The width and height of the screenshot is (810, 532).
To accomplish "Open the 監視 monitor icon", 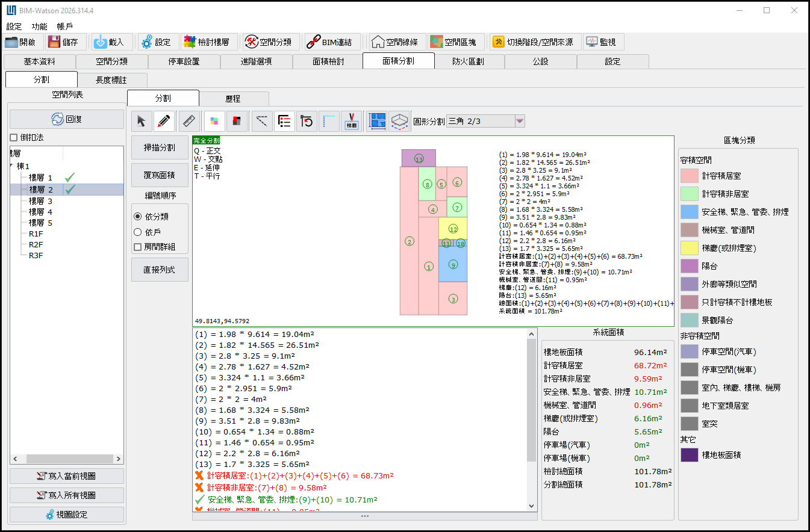I will click(591, 42).
